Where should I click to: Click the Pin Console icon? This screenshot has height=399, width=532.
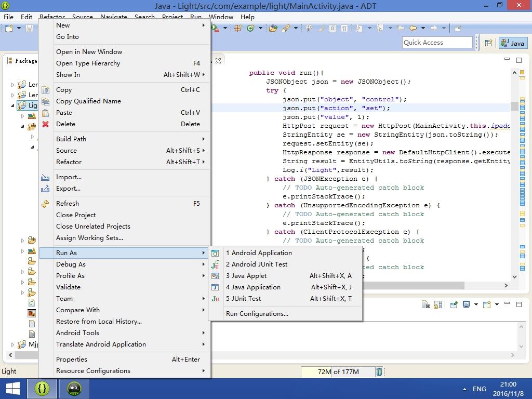pos(454,304)
